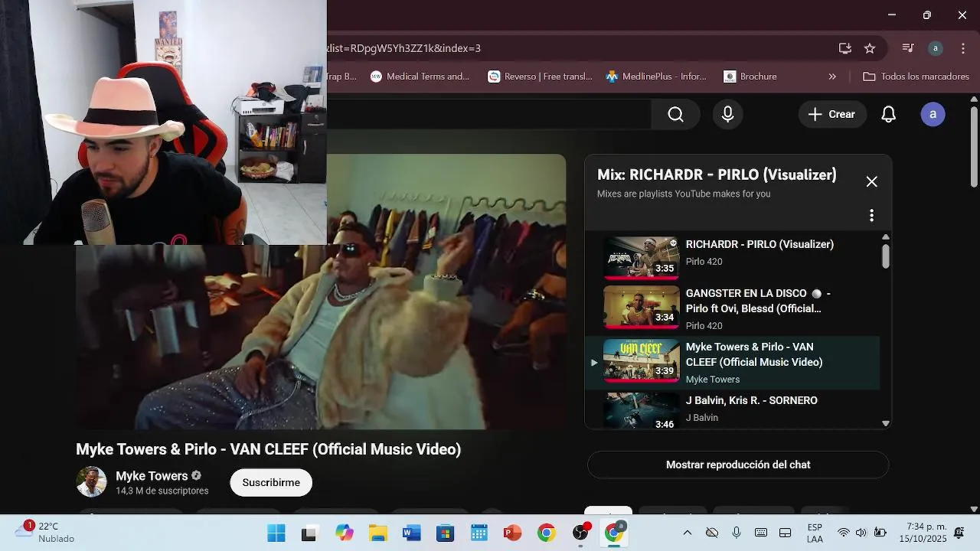Click the playlist panel scrollbar thumb
This screenshot has height=551, width=980.
point(886,256)
